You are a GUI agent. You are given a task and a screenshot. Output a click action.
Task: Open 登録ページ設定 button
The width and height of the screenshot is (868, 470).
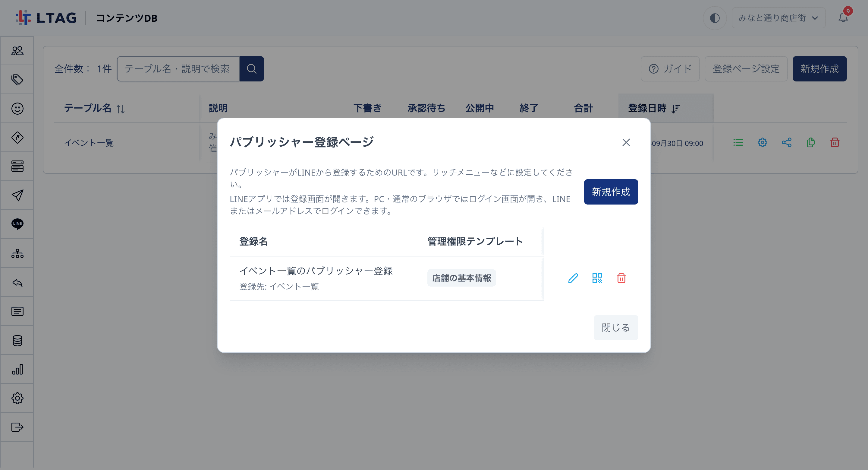(746, 69)
